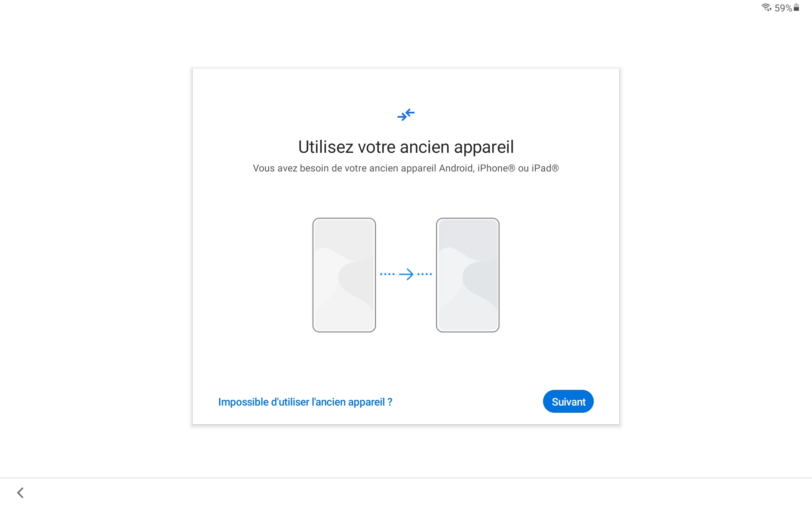
Task: Open "Impossible d'utiliser l'ancien appareil ?" link
Action: 305,402
